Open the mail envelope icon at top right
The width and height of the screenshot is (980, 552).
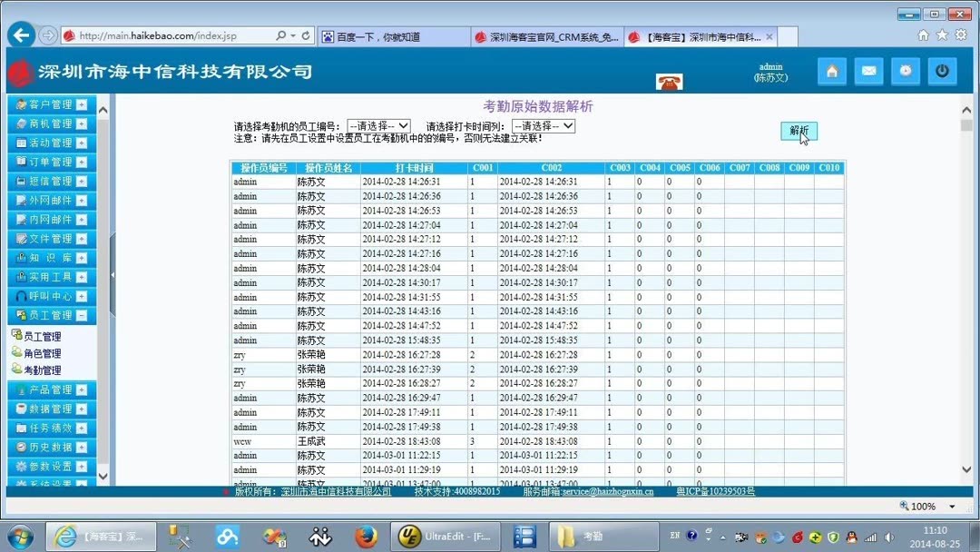pos(868,70)
